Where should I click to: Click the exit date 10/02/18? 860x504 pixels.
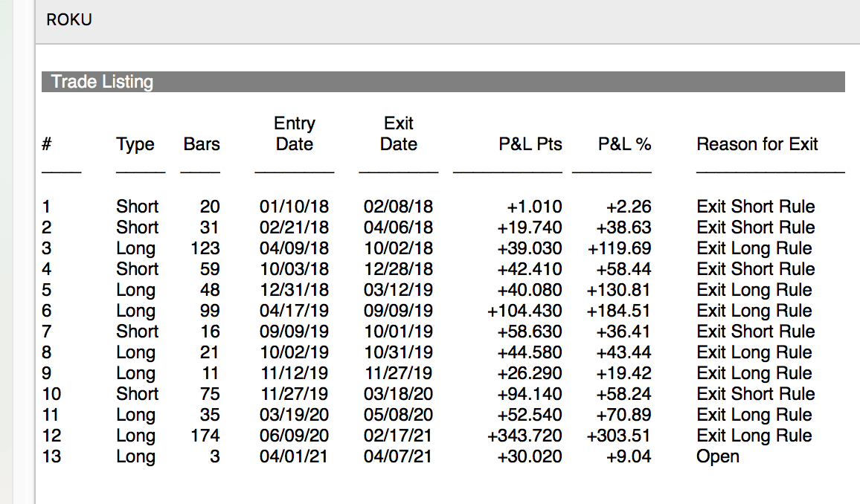[x=398, y=248]
